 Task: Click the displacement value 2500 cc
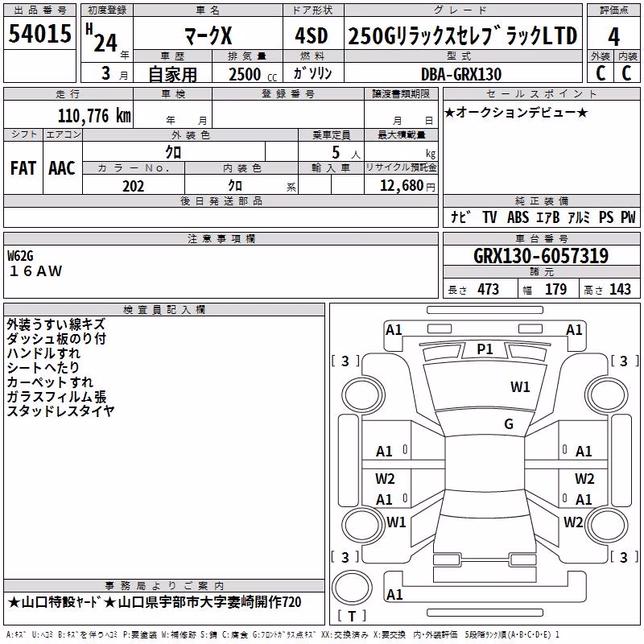(253, 74)
